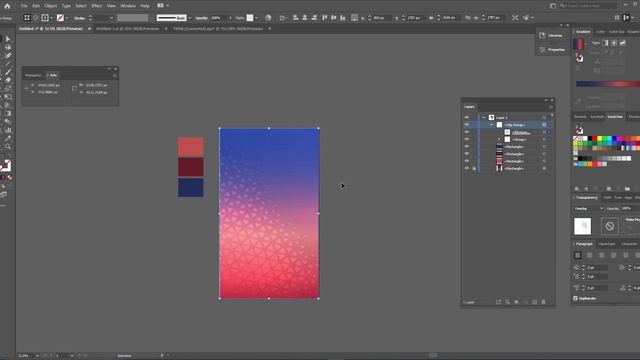
Task: Choose the Linear gradient type icon
Action: click(x=605, y=43)
